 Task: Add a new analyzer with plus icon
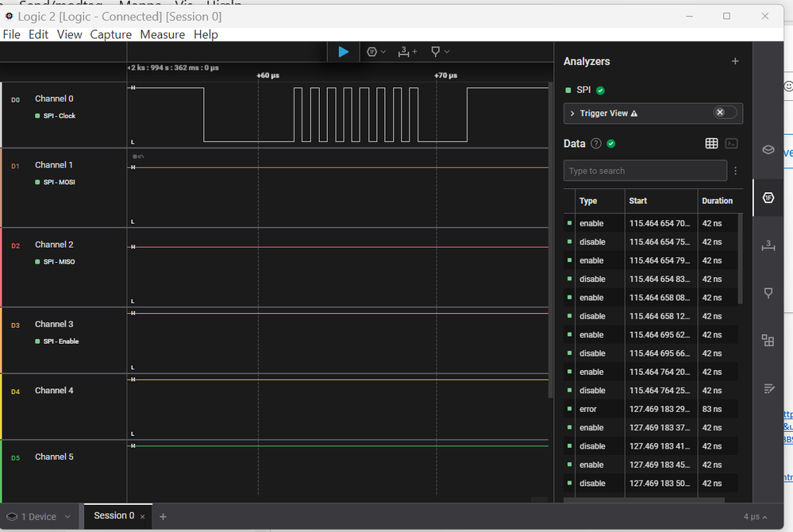coord(735,61)
